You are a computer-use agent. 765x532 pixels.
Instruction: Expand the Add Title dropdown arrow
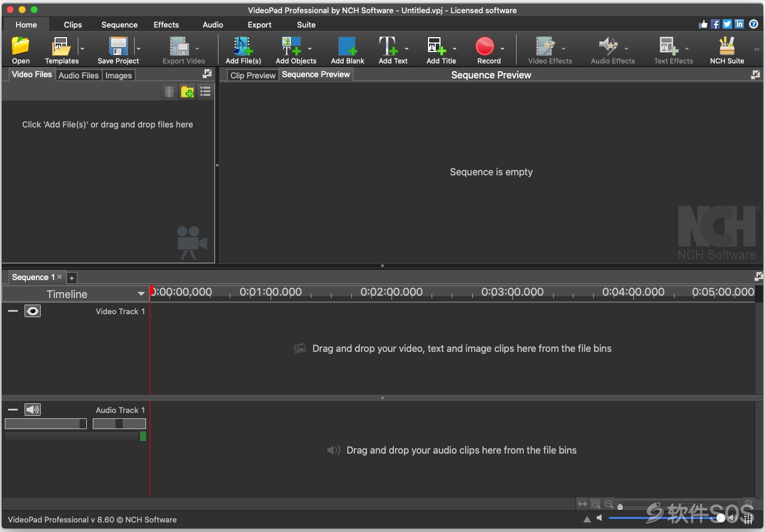(x=454, y=49)
